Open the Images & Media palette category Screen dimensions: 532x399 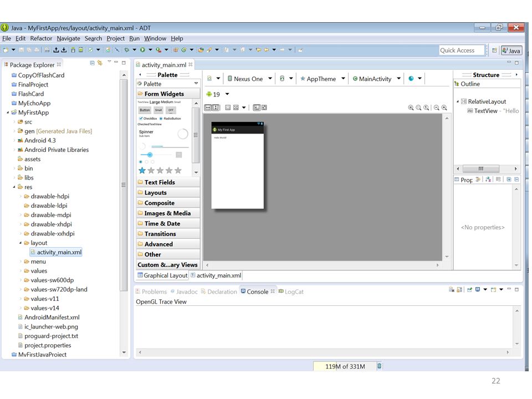coord(168,213)
